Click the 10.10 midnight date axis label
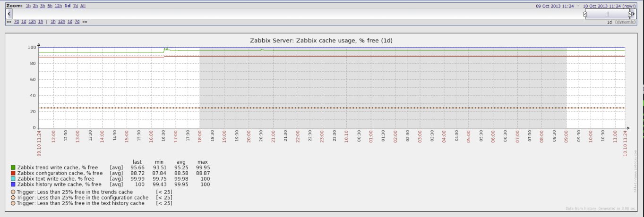Viewport: 644px width, 217px height. pos(347,137)
